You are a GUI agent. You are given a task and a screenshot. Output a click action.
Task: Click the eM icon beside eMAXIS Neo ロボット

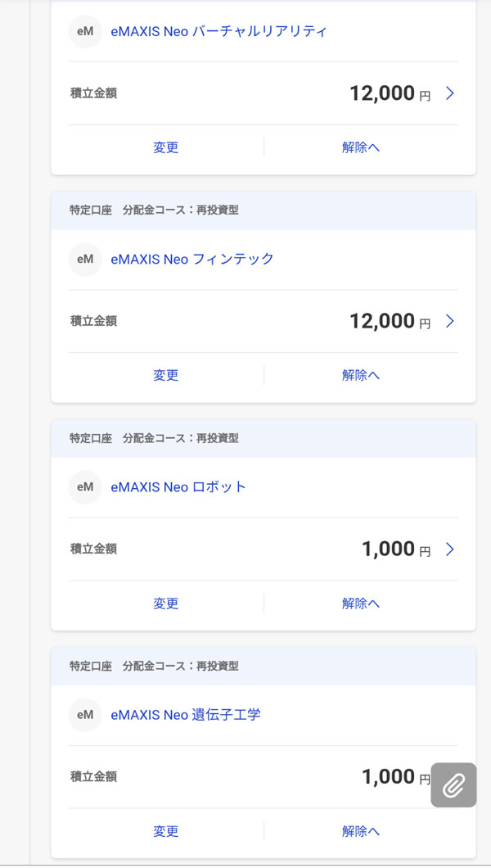click(x=85, y=487)
